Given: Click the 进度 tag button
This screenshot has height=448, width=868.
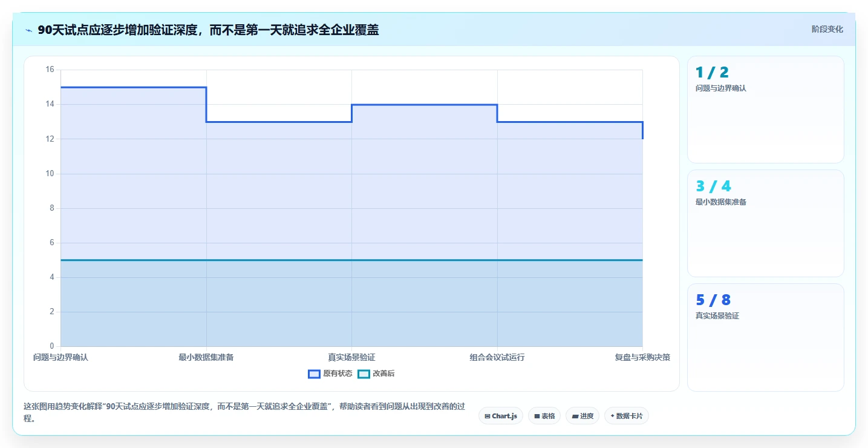Looking at the screenshot, I should [x=582, y=416].
